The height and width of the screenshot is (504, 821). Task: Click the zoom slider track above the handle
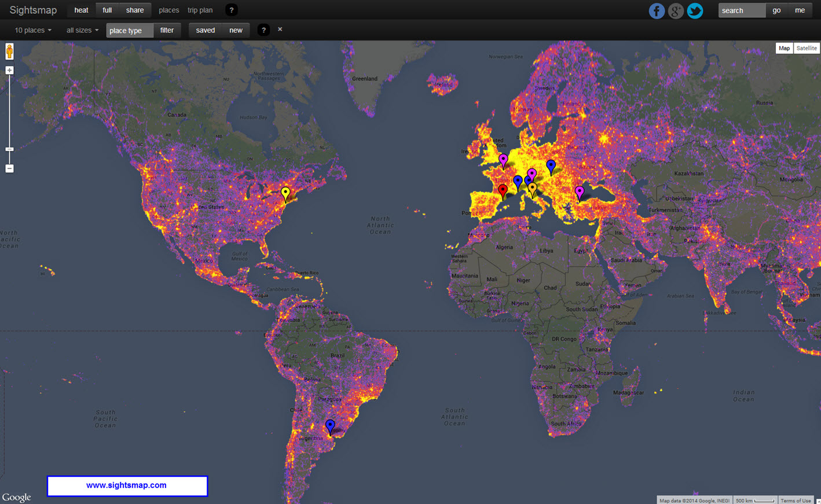pos(9,110)
